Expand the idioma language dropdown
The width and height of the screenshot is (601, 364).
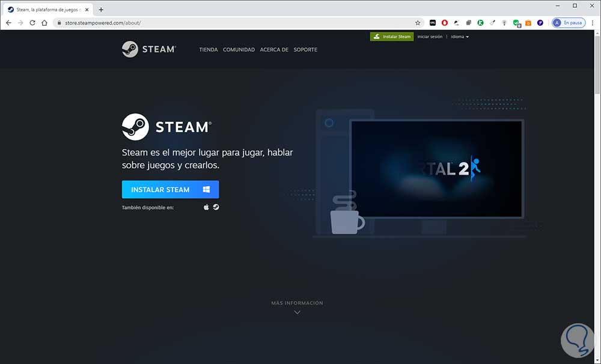[460, 37]
